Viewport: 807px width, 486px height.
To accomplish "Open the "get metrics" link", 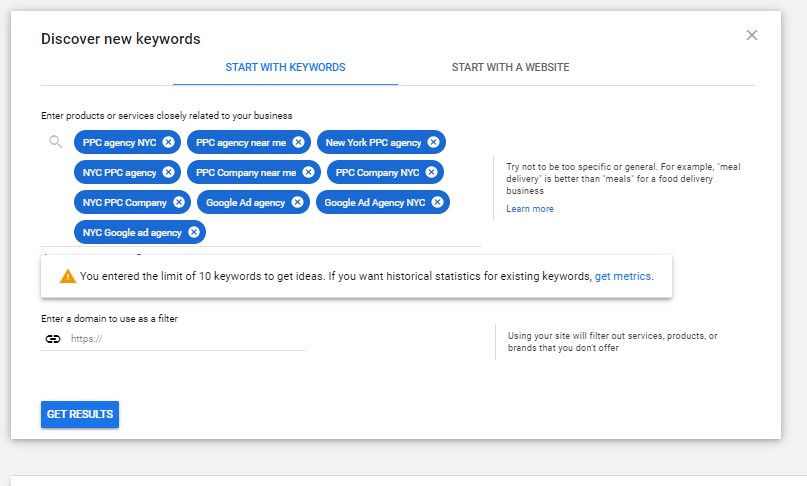I will [x=623, y=276].
